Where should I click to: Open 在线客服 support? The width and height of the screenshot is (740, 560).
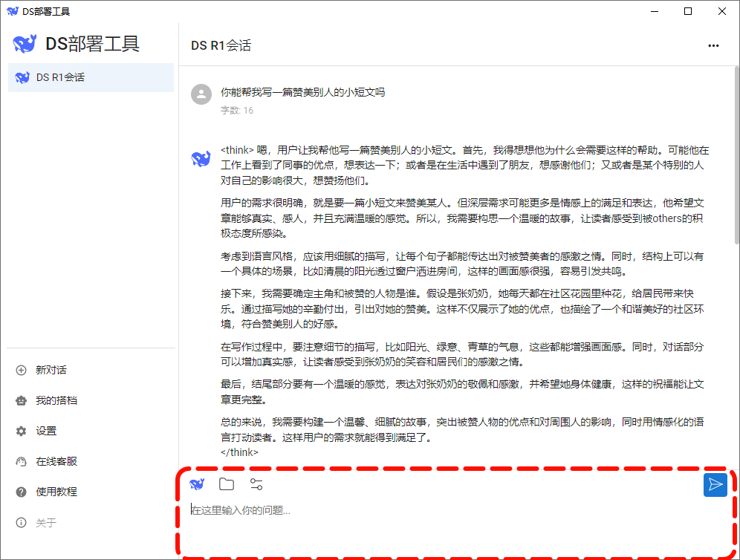pos(56,461)
